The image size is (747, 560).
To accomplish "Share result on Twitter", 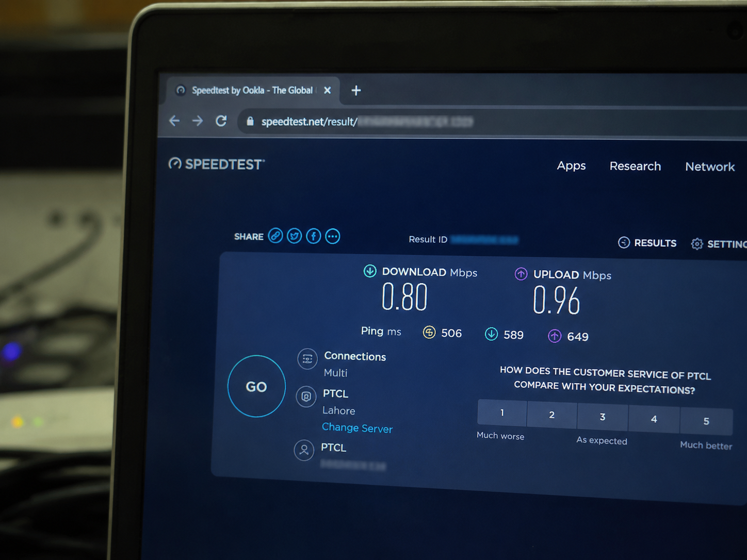I will [295, 236].
